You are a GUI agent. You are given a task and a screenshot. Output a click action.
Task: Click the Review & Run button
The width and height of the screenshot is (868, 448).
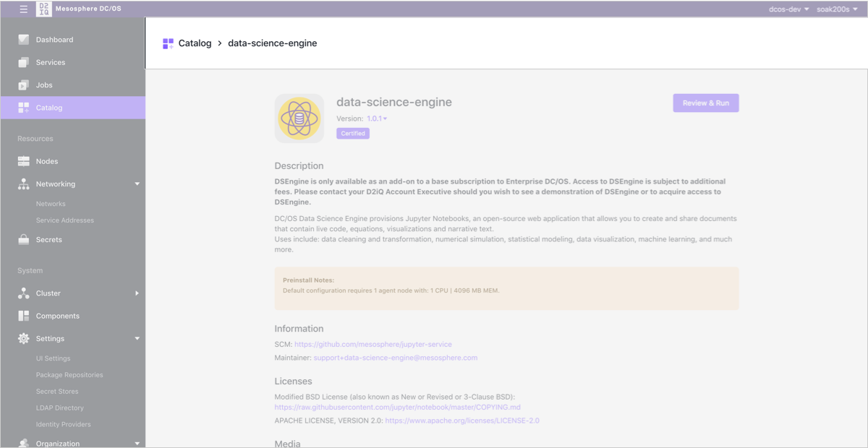tap(706, 103)
